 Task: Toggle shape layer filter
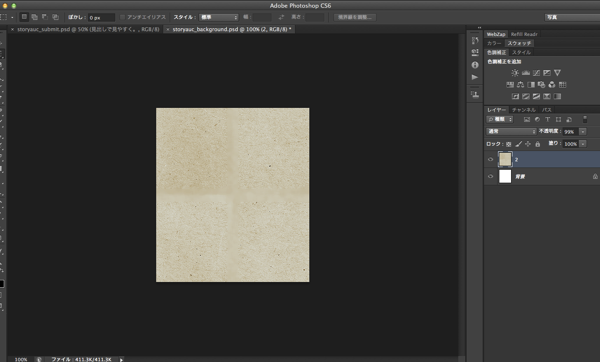coord(558,119)
